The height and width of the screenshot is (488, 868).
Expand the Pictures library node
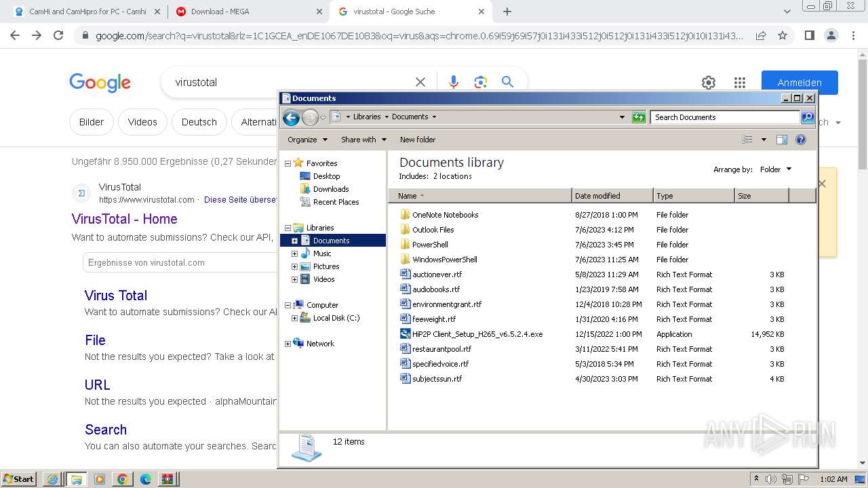(x=294, y=266)
